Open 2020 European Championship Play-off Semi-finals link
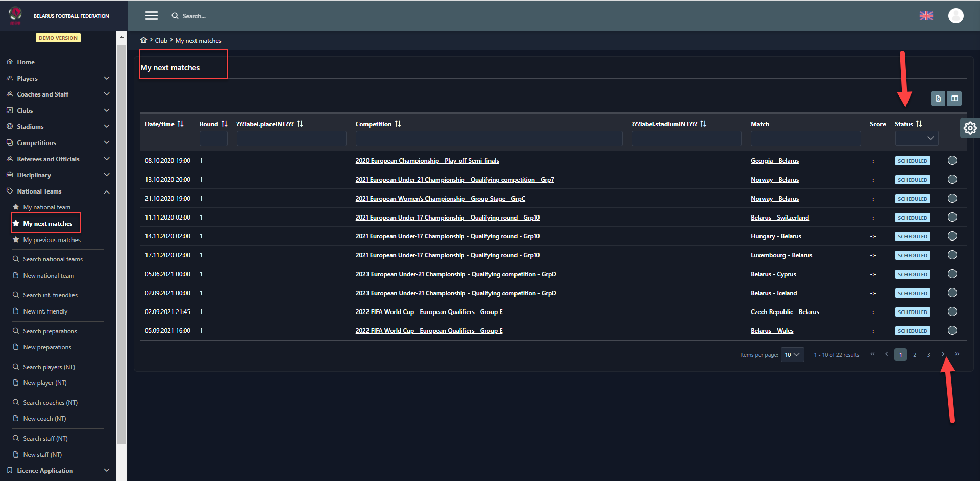The image size is (980, 481). pyautogui.click(x=427, y=161)
